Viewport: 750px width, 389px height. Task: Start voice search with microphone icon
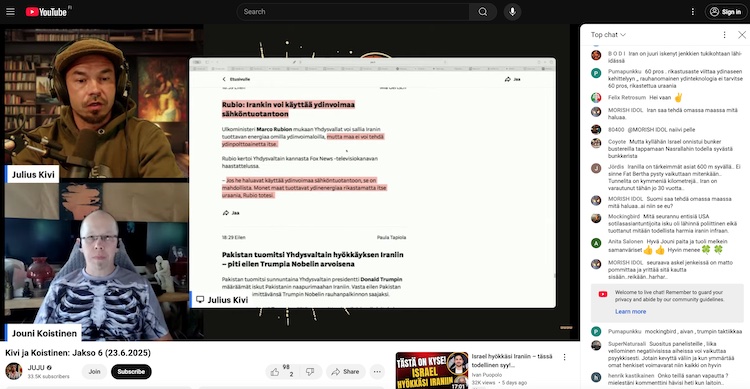[512, 12]
